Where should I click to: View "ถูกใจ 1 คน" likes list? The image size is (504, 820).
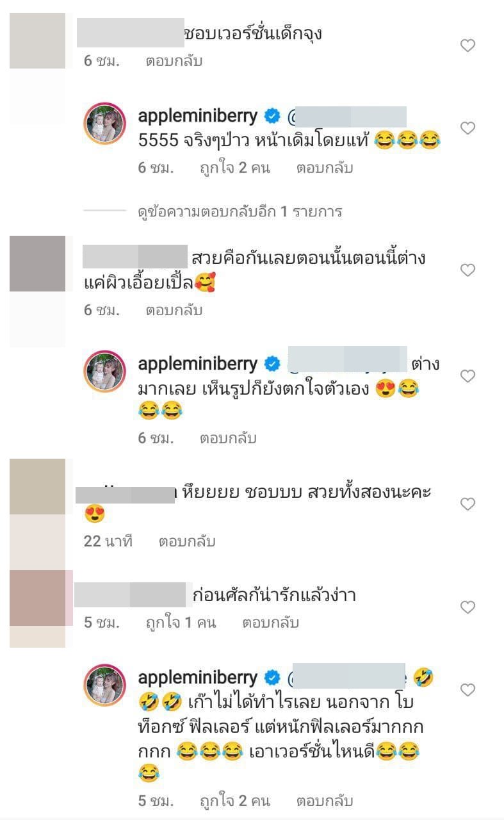point(181,622)
